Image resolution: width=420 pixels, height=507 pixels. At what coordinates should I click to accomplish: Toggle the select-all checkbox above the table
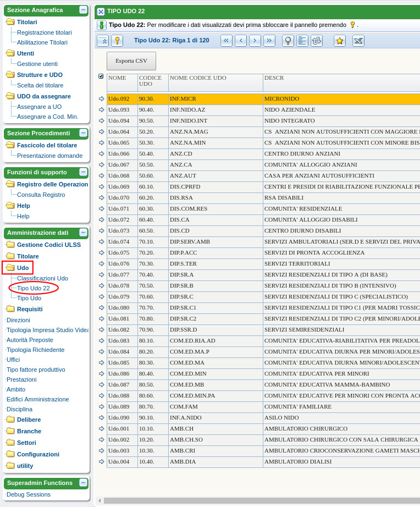pyautogui.click(x=101, y=76)
